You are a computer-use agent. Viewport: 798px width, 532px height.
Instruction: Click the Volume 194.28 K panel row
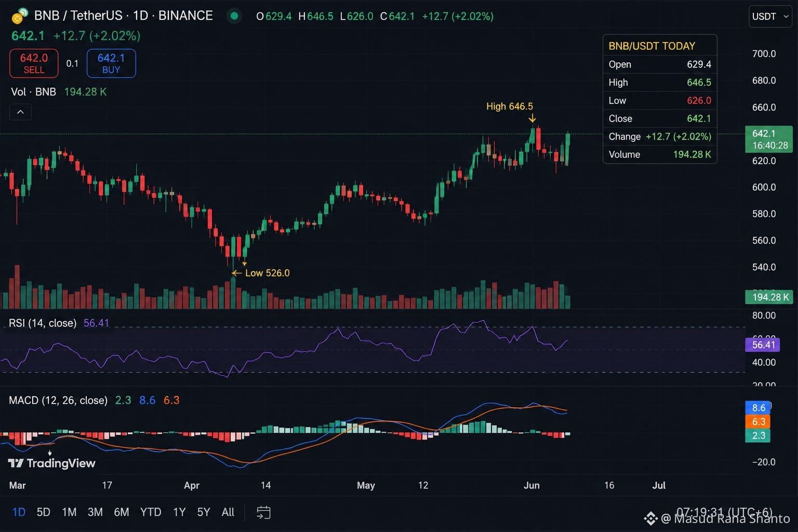coord(660,155)
